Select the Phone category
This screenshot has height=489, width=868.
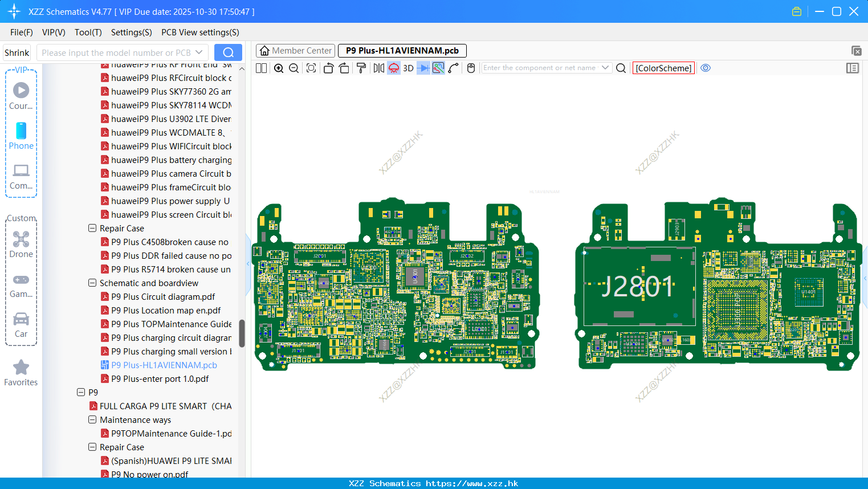click(x=21, y=136)
